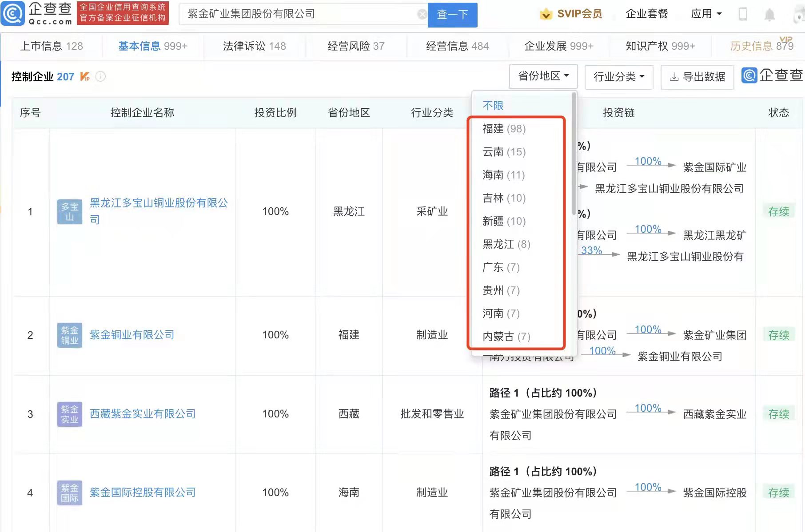Click the VIP badge next to 控制企业
This screenshot has width=805, height=532.
[85, 76]
